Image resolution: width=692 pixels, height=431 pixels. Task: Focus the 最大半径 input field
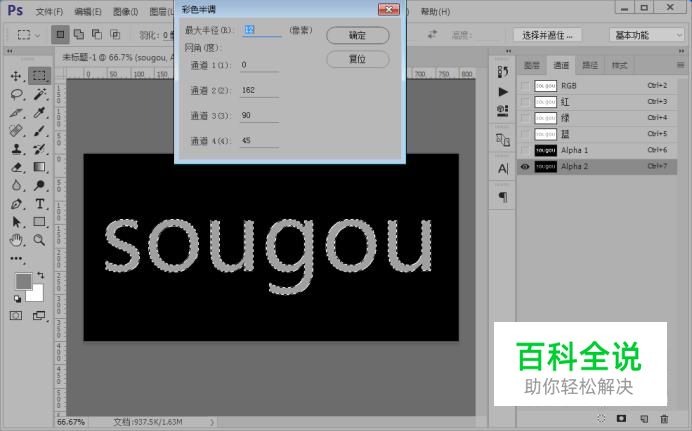pos(261,30)
